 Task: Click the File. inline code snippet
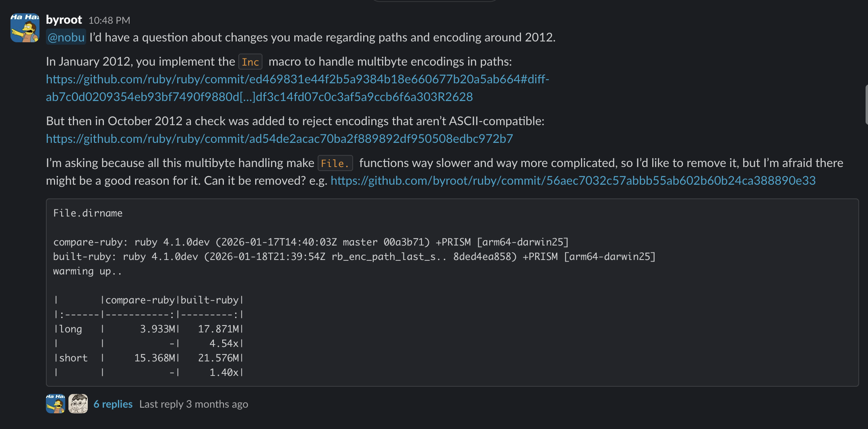pos(335,163)
